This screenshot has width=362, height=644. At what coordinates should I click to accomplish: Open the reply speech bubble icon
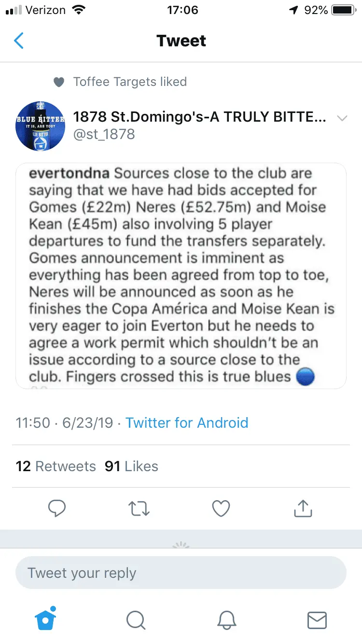coord(57,508)
